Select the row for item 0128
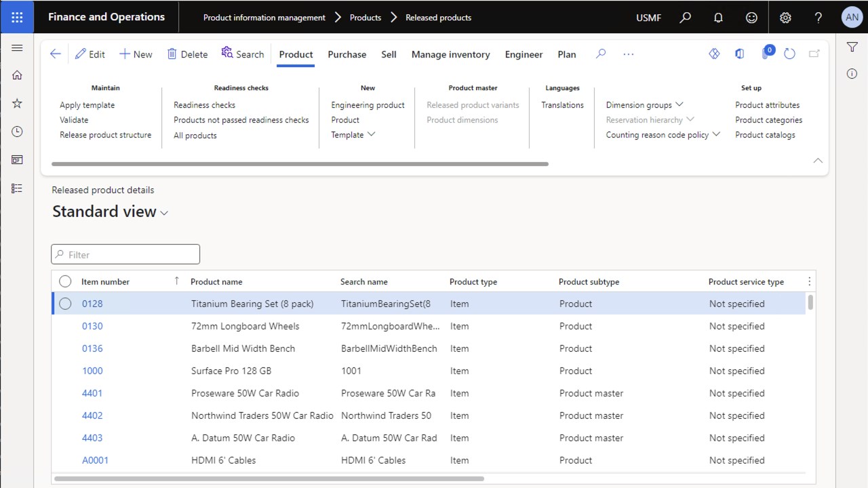The height and width of the screenshot is (488, 868). [x=65, y=304]
